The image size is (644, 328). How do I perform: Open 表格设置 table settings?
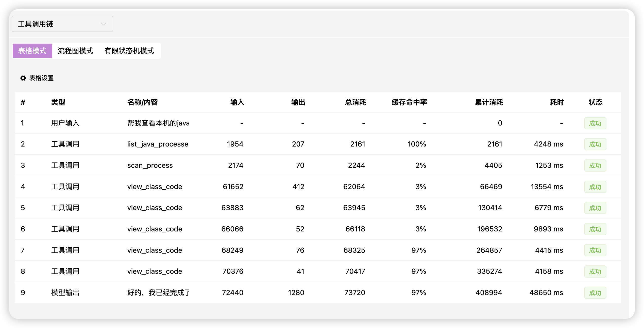coord(41,78)
